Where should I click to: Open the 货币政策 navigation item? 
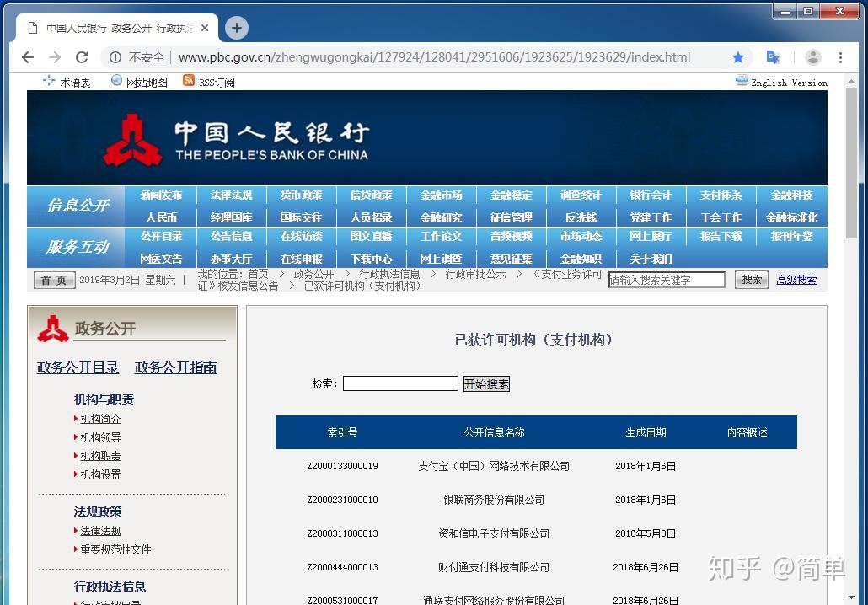tap(301, 195)
